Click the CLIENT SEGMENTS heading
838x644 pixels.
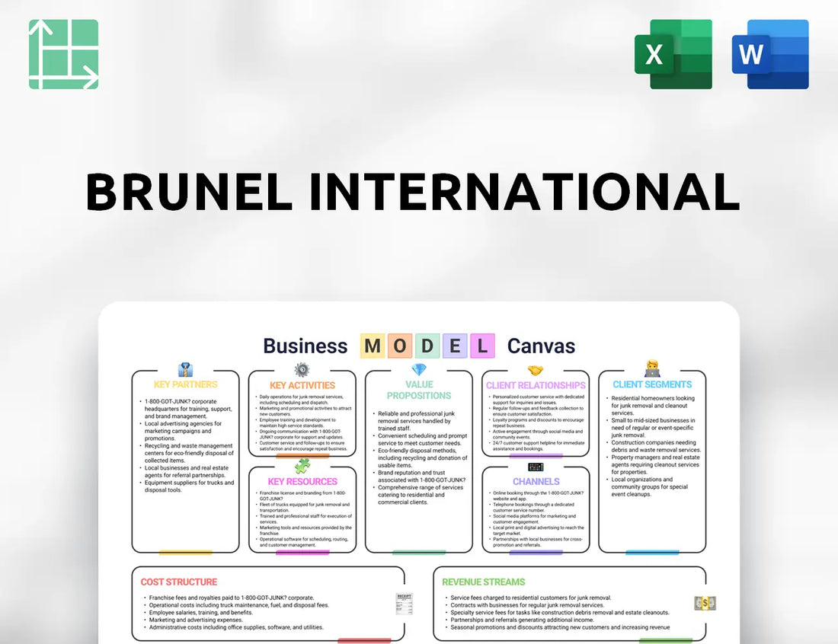(652, 384)
